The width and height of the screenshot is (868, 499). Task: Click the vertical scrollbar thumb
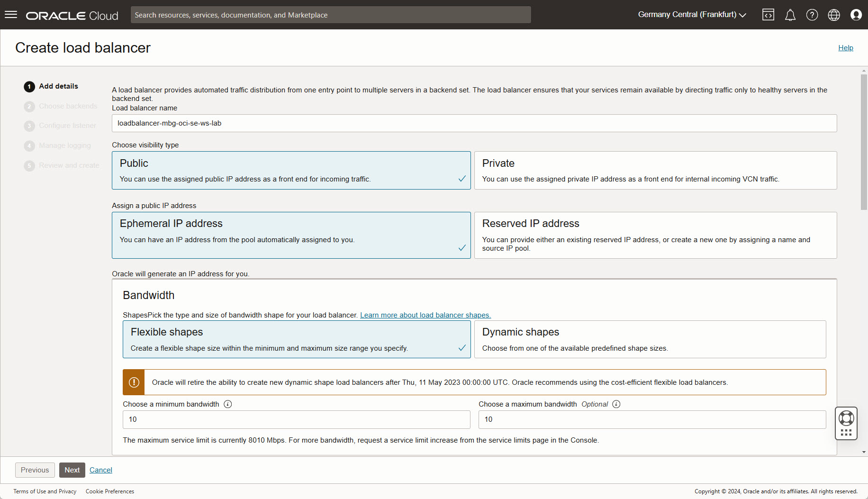pyautogui.click(x=864, y=142)
